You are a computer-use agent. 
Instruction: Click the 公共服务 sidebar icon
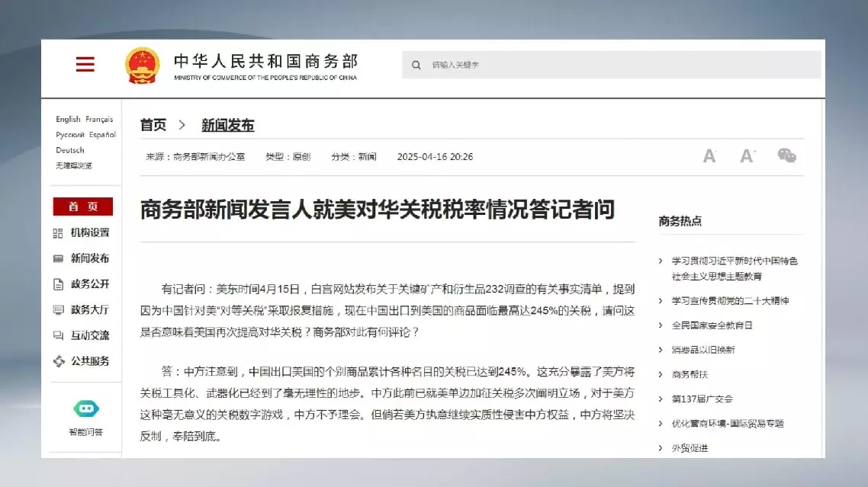coord(59,361)
